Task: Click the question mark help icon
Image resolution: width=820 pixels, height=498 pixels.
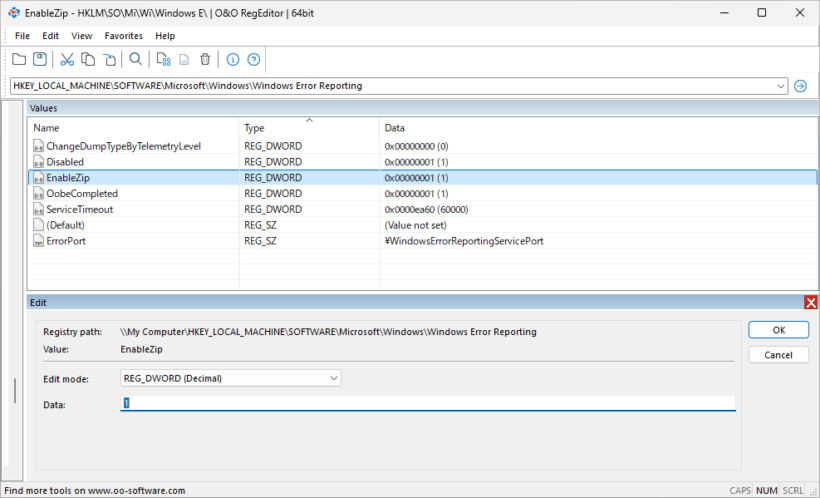Action: (x=254, y=60)
